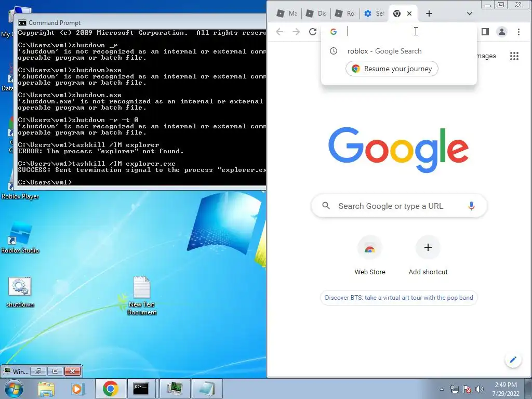Restore the minimized 'Win...' window

click(37, 371)
